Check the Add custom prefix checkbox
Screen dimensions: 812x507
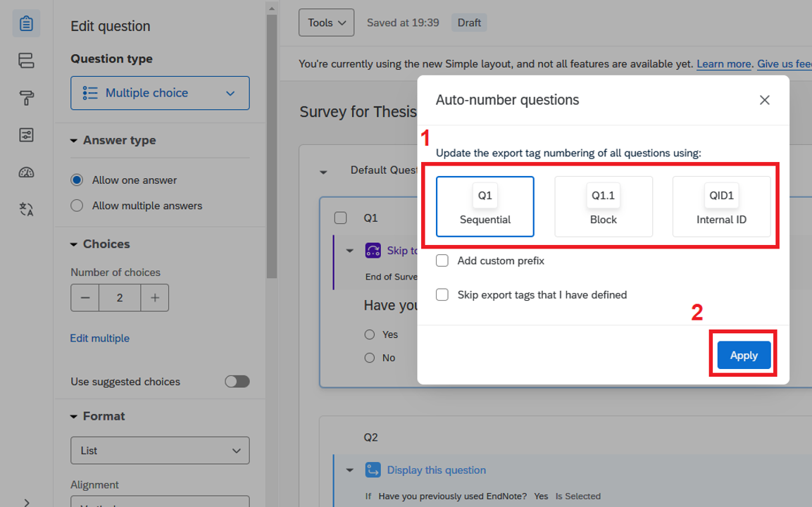click(442, 261)
